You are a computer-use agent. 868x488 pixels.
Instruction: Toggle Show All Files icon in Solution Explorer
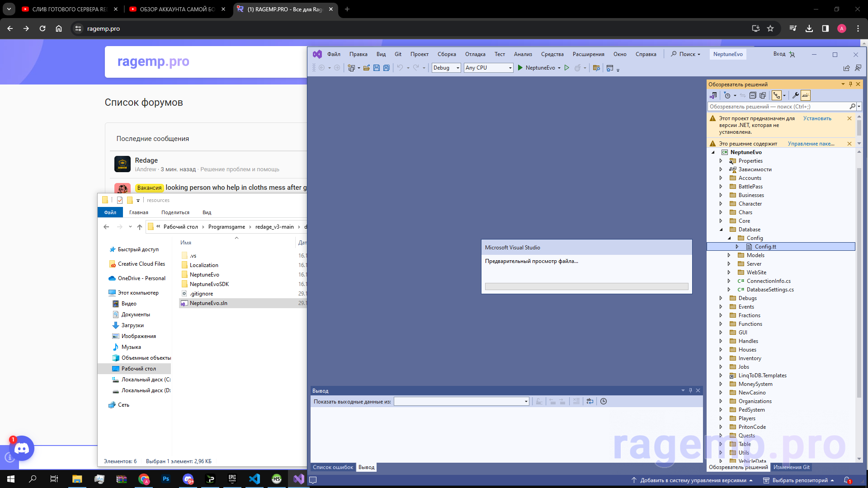763,95
